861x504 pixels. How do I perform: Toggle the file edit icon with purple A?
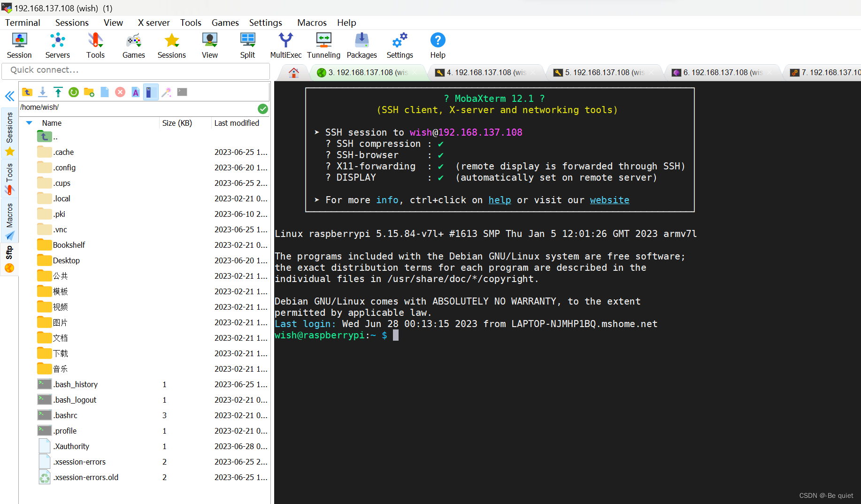[135, 92]
